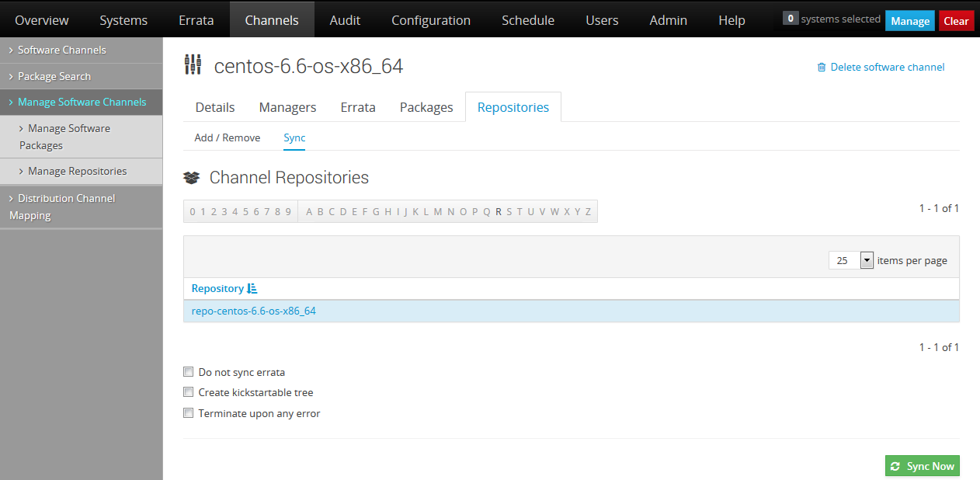Click the centos-6.6-os-x86_64 page heading
Image resolution: width=980 pixels, height=480 pixels.
click(x=308, y=66)
